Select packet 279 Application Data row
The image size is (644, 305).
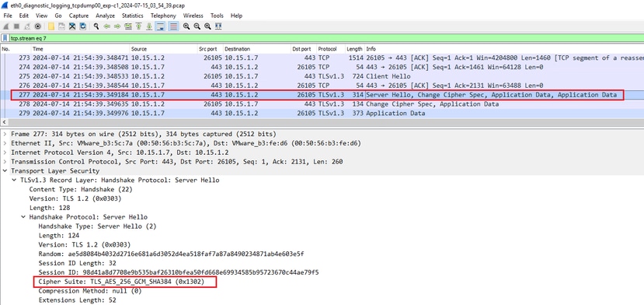tap(322, 113)
